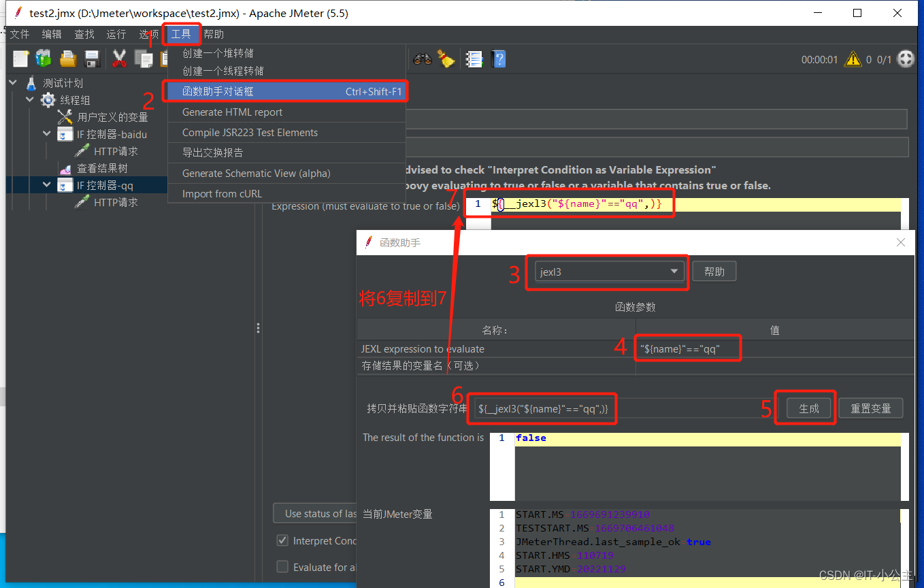Click the Open file folder icon
Image resolution: width=924 pixels, height=588 pixels.
[68, 59]
